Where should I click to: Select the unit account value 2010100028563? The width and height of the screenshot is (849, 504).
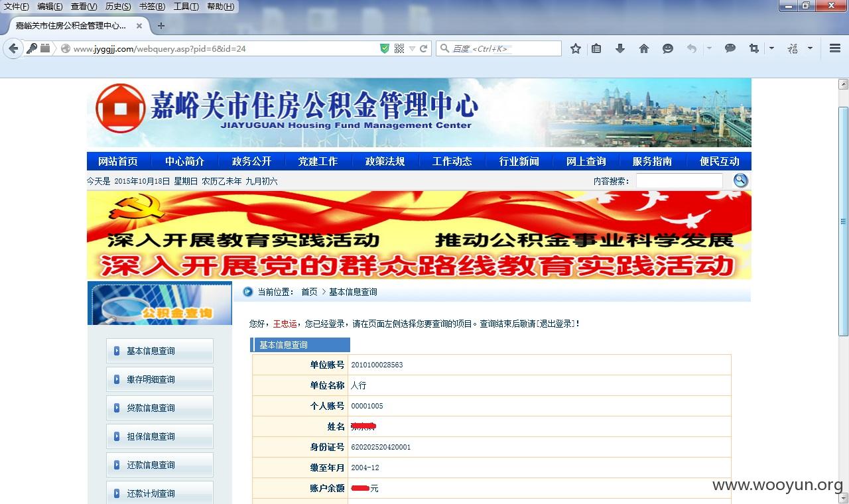click(377, 365)
